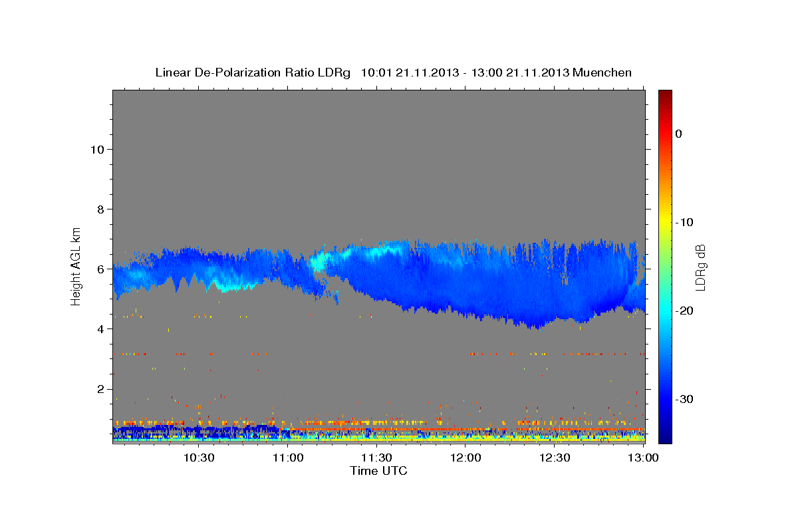Click the colorbar value '-30'
The height and width of the screenshot is (532, 798).
[685, 399]
